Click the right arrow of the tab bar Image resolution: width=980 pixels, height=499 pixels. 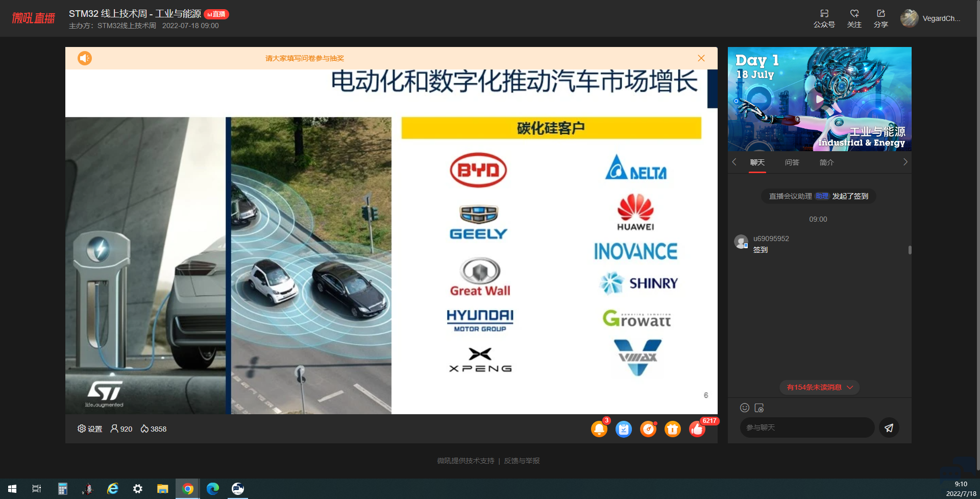tap(905, 162)
